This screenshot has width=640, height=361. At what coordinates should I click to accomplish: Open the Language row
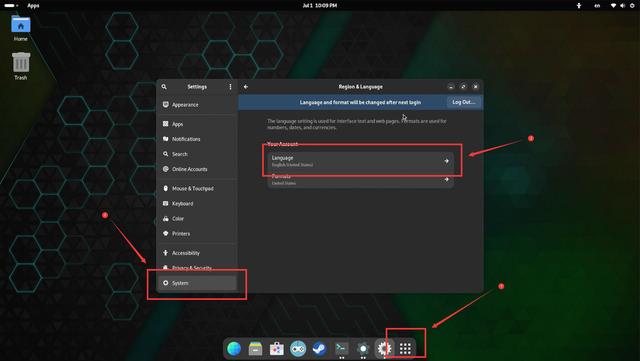[360, 161]
